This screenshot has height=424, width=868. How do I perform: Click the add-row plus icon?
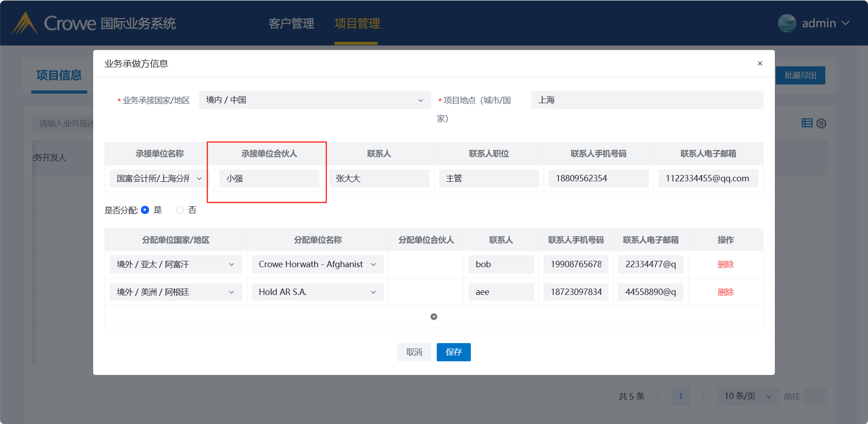434,317
